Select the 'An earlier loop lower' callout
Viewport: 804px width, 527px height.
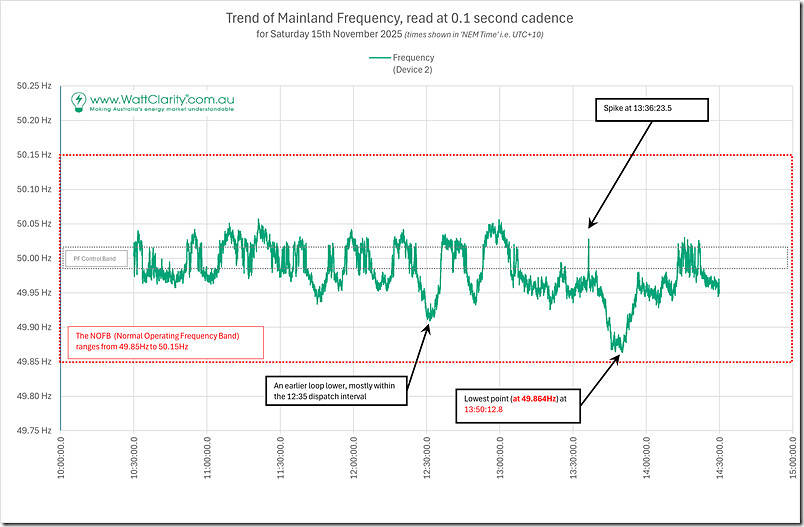(x=339, y=390)
